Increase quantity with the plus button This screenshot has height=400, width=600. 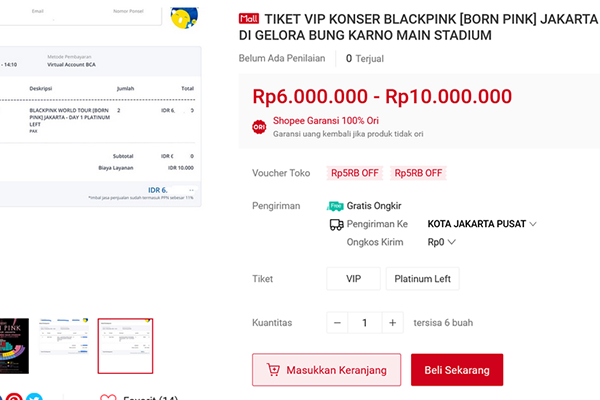[x=393, y=323]
